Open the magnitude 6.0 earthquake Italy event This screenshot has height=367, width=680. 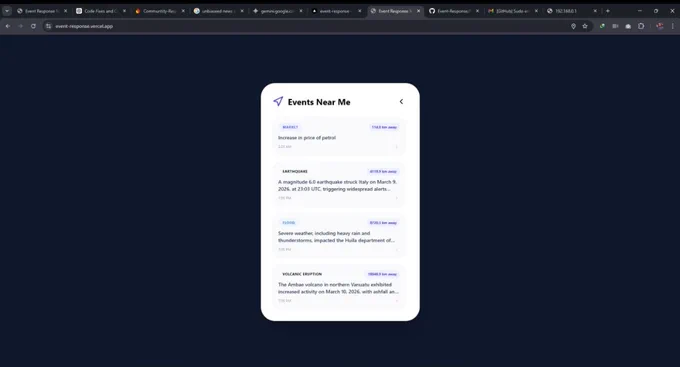340,185
